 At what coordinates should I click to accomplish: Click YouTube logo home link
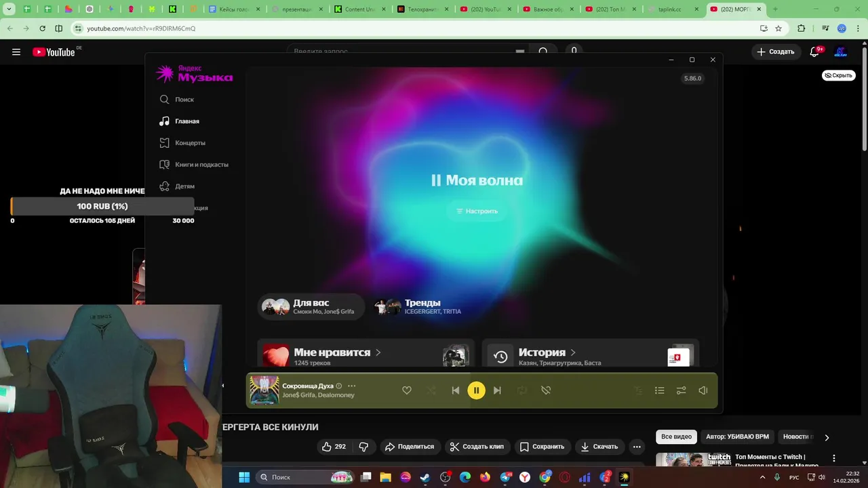coord(54,52)
